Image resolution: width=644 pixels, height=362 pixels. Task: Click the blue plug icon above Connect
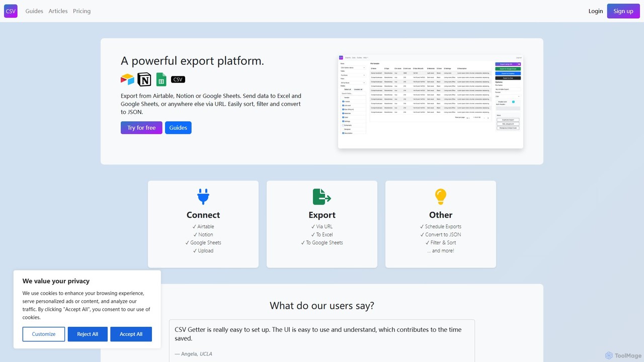tap(203, 197)
